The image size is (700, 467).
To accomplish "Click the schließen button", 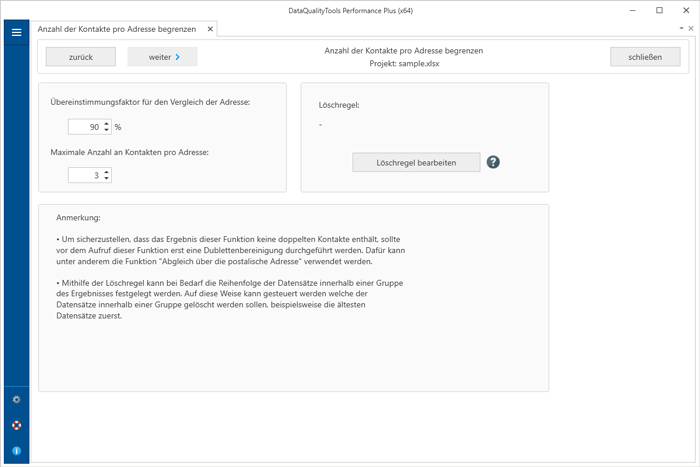I will [x=645, y=57].
